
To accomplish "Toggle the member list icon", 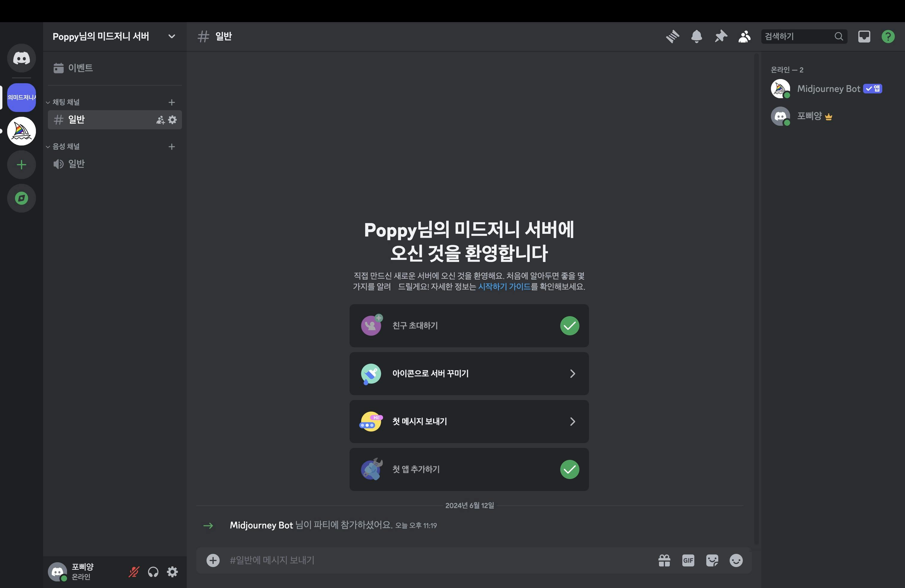I will (744, 37).
